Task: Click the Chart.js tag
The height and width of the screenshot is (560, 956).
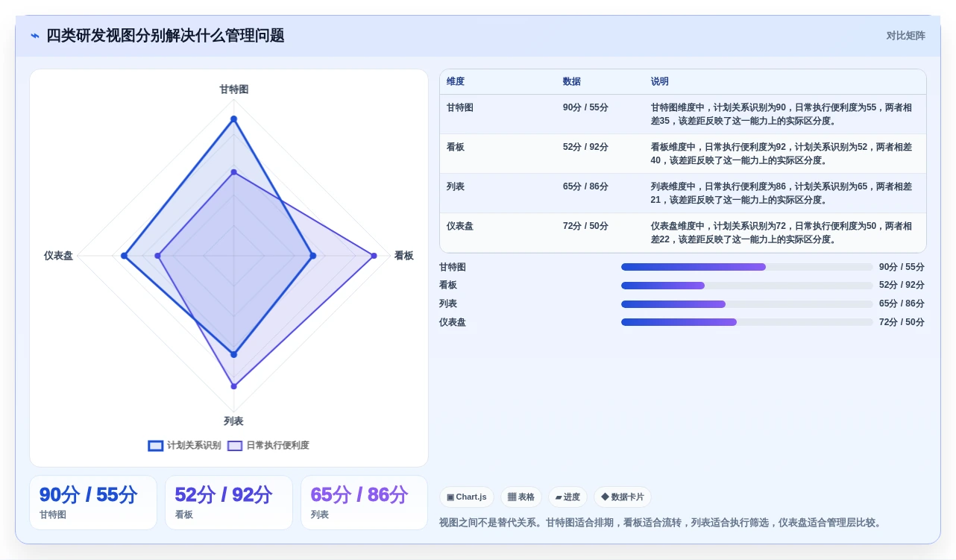Action: tap(467, 497)
